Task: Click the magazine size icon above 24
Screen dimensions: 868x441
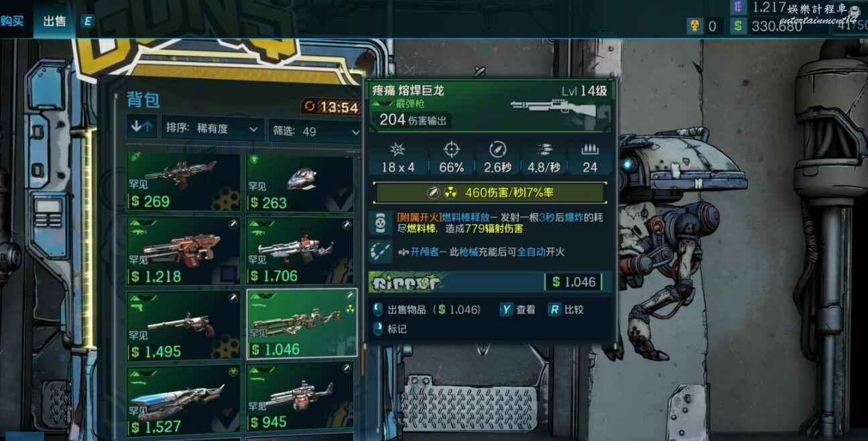Action: point(590,149)
